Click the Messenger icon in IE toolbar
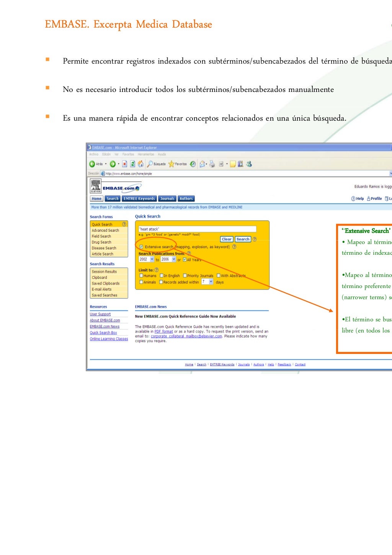The height and width of the screenshot is (555, 392). point(249,164)
